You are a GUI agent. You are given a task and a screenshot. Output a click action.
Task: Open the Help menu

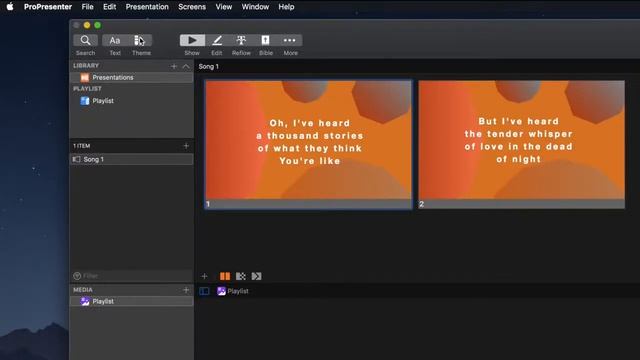coord(286,7)
